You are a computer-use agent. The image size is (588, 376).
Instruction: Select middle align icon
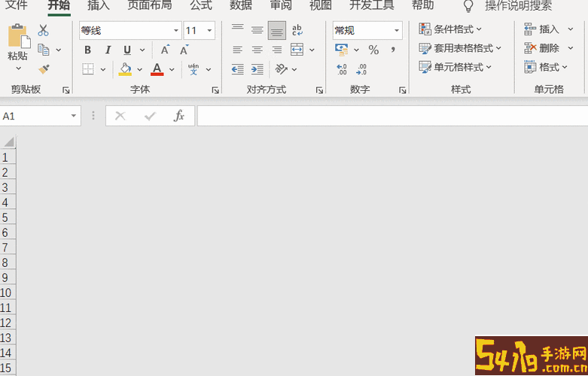[x=257, y=30]
